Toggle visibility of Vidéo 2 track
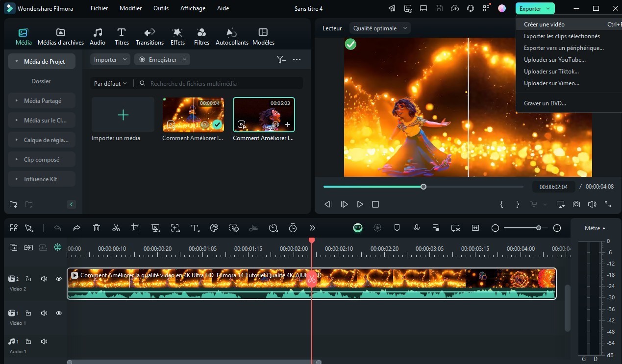The image size is (622, 364). [59, 279]
